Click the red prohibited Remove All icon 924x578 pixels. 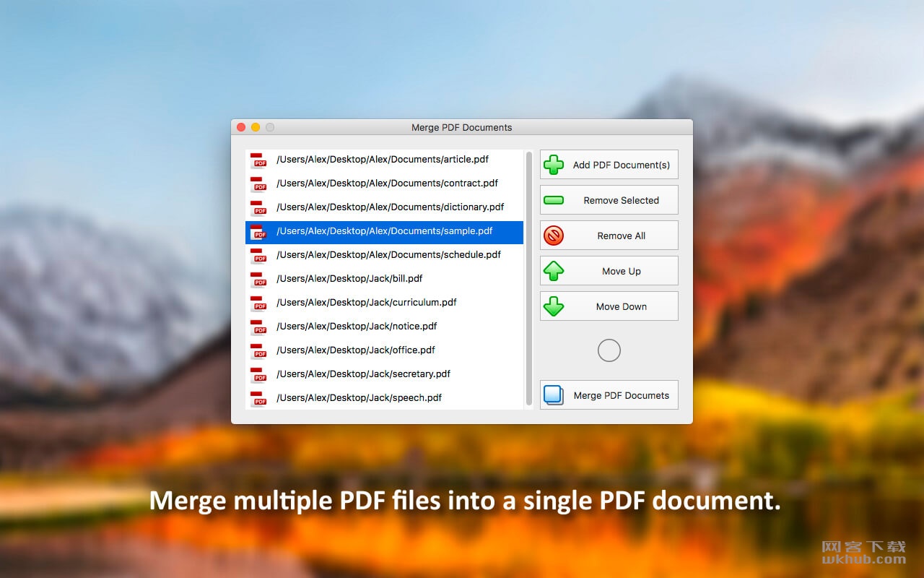(554, 236)
